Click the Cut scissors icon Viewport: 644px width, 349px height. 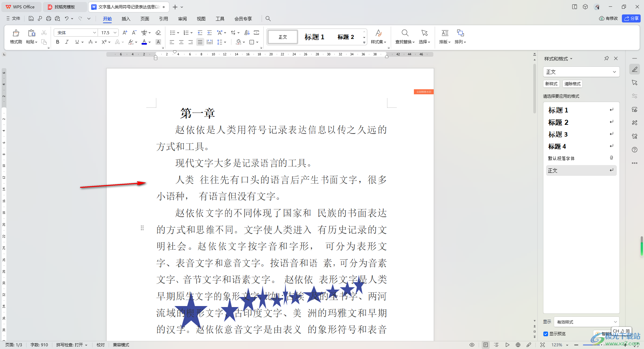[44, 33]
